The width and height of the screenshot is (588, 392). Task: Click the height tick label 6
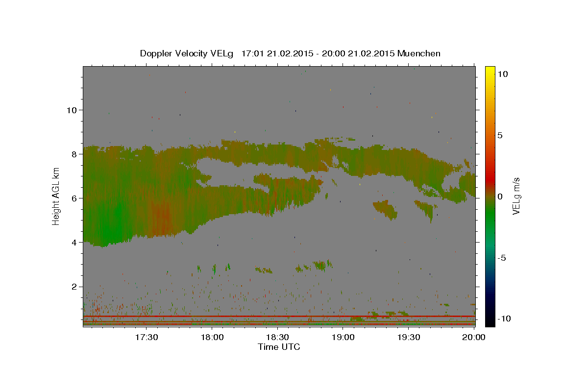(74, 198)
